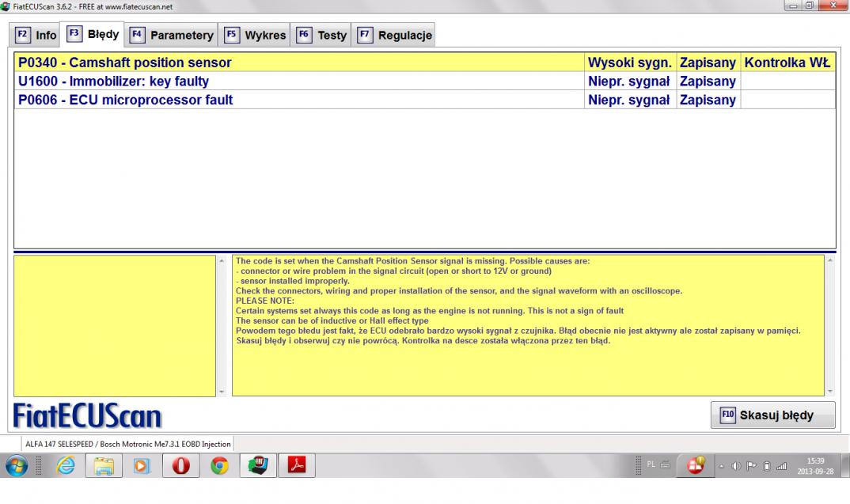Click the FiatECUScan logo
Image resolution: width=850 pixels, height=504 pixels.
click(x=87, y=415)
